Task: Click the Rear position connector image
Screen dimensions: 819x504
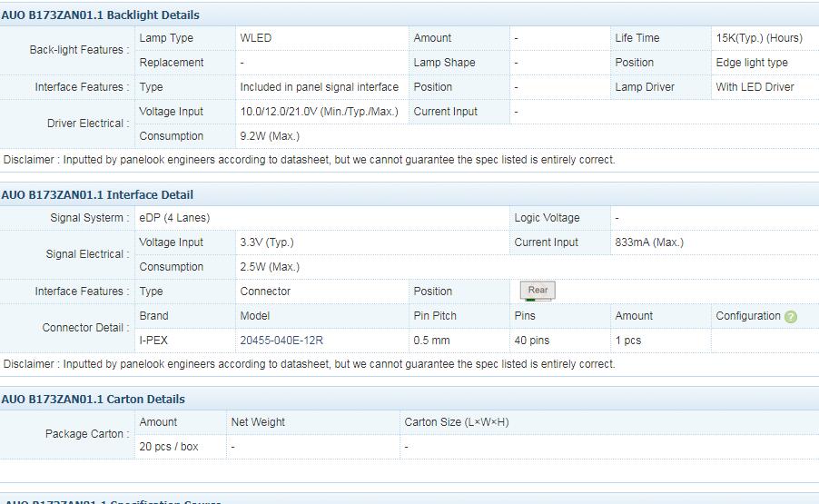Action: tap(538, 292)
